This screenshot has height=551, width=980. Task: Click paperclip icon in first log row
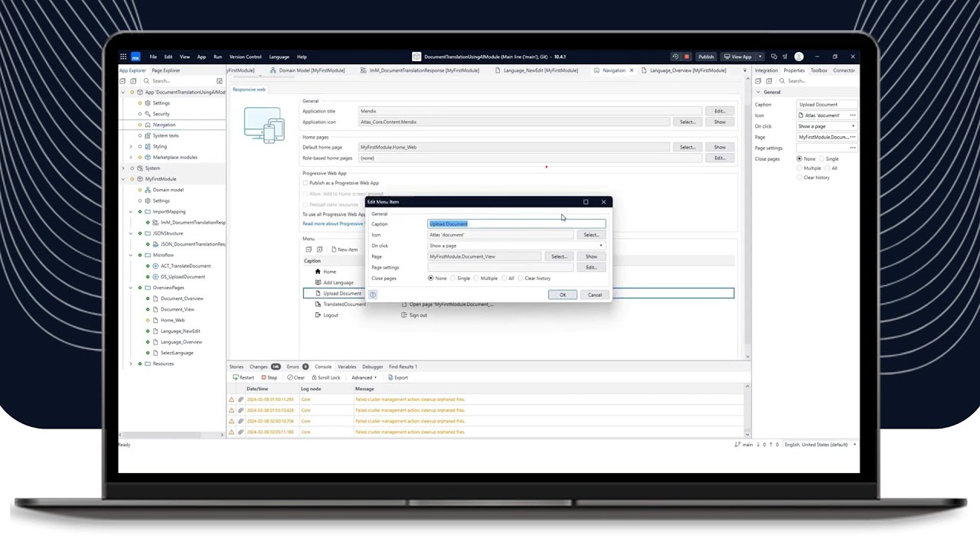coord(240,399)
